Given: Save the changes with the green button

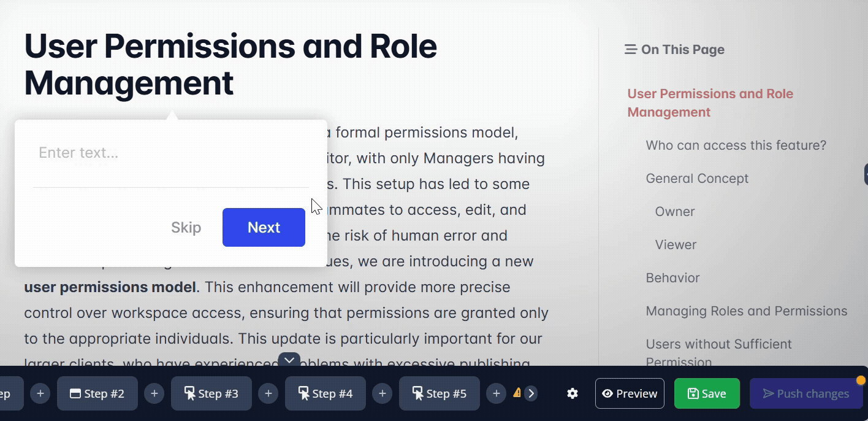Looking at the screenshot, I should [707, 393].
